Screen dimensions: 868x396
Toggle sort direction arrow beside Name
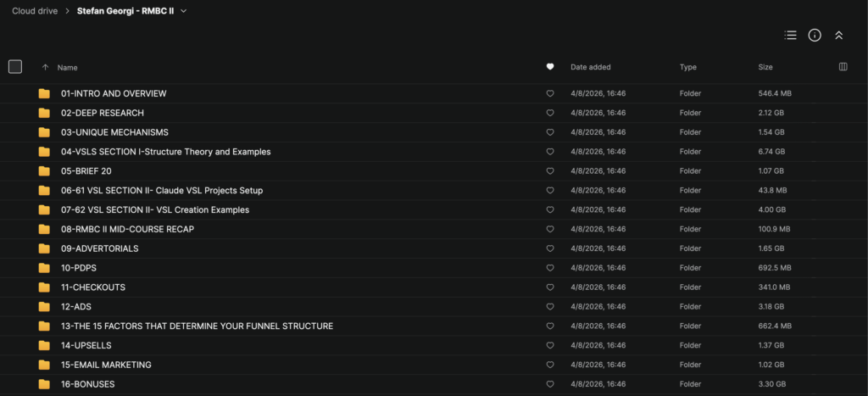45,67
